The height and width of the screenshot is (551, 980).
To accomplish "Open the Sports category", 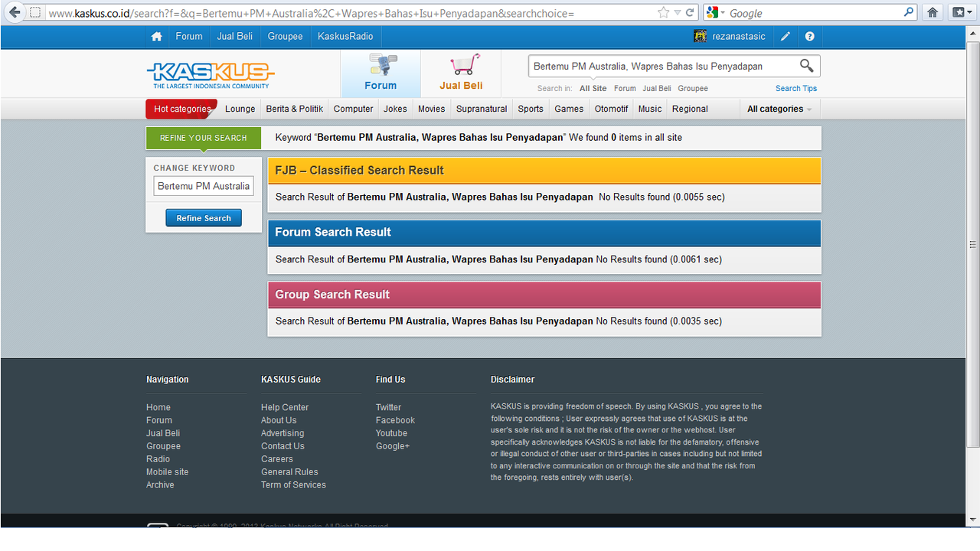I will pos(531,109).
